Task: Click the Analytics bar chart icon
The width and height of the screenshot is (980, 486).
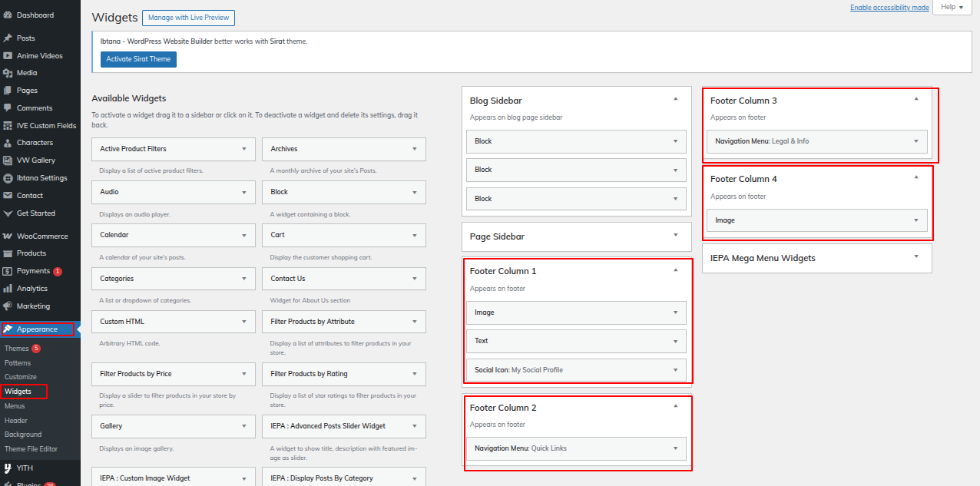Action: click(8, 289)
